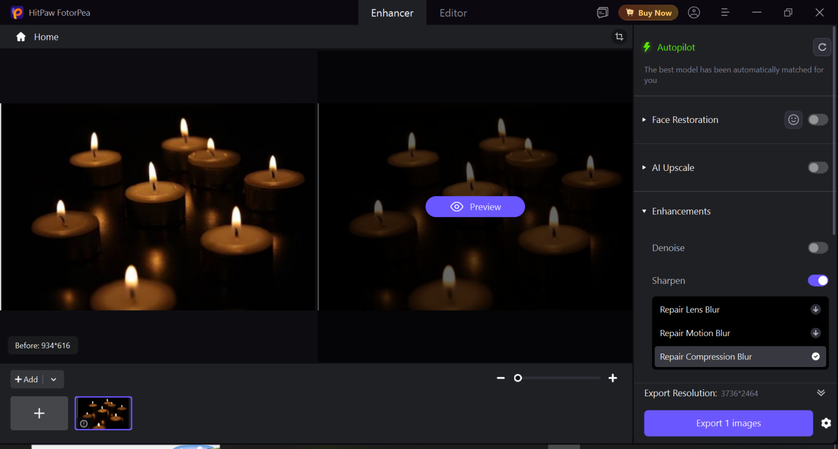Zoom in with the plus icon
The image size is (838, 449).
tap(612, 378)
